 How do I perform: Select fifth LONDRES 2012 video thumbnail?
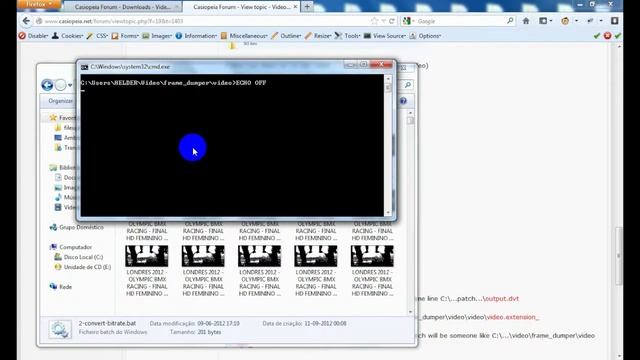pyautogui.click(x=372, y=256)
